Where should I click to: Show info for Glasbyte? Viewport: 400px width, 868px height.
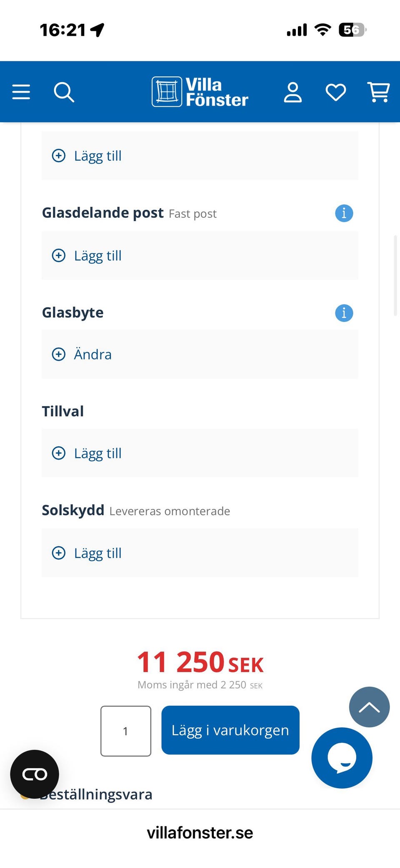click(x=344, y=313)
